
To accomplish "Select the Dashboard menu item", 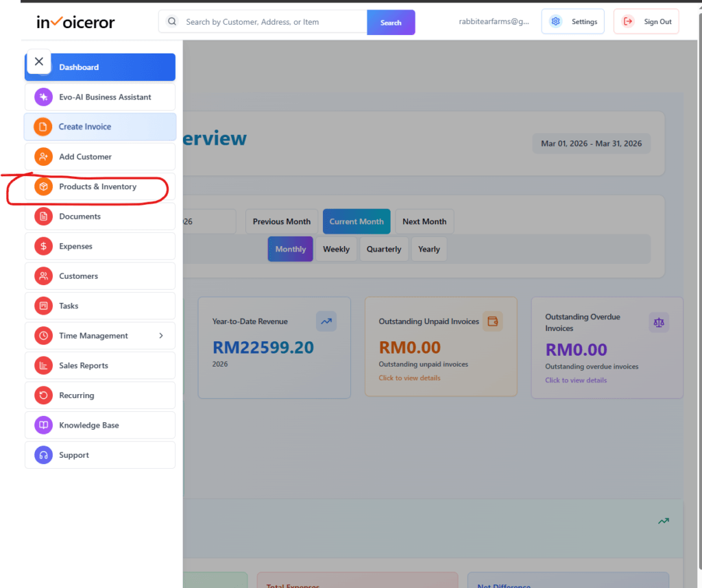I will [x=79, y=67].
